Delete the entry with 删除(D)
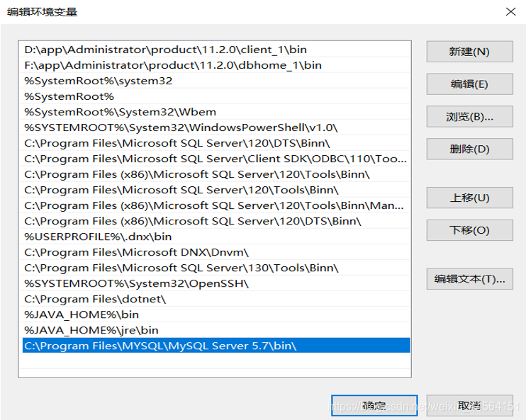526x420 pixels. [469, 149]
